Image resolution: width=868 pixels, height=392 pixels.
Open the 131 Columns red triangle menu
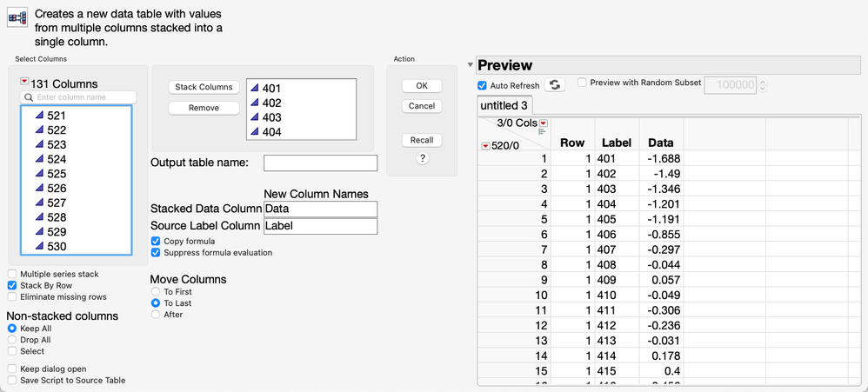click(x=24, y=82)
